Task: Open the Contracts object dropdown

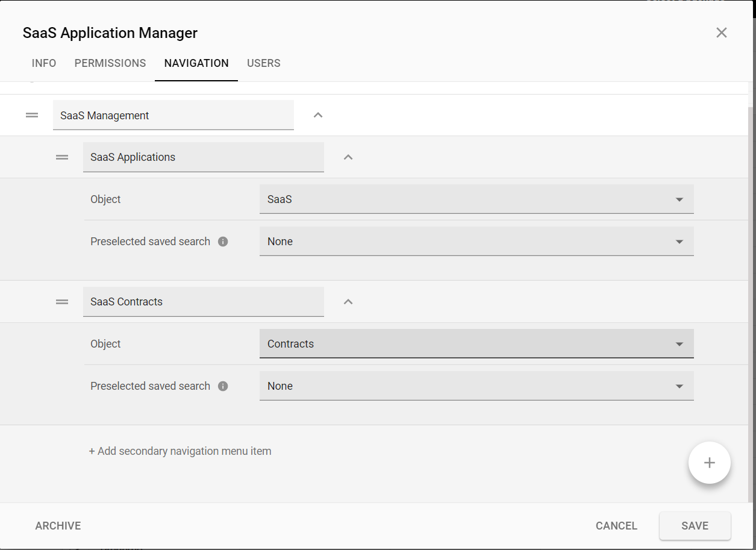Action: 476,343
